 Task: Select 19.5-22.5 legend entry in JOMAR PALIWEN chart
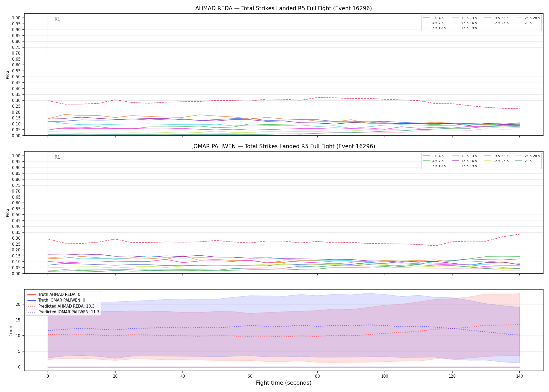point(496,156)
